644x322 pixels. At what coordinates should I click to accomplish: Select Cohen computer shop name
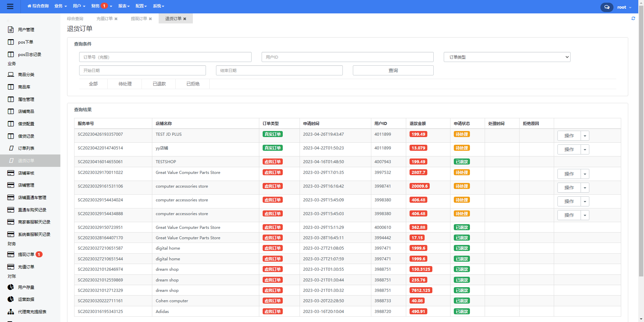172,301
